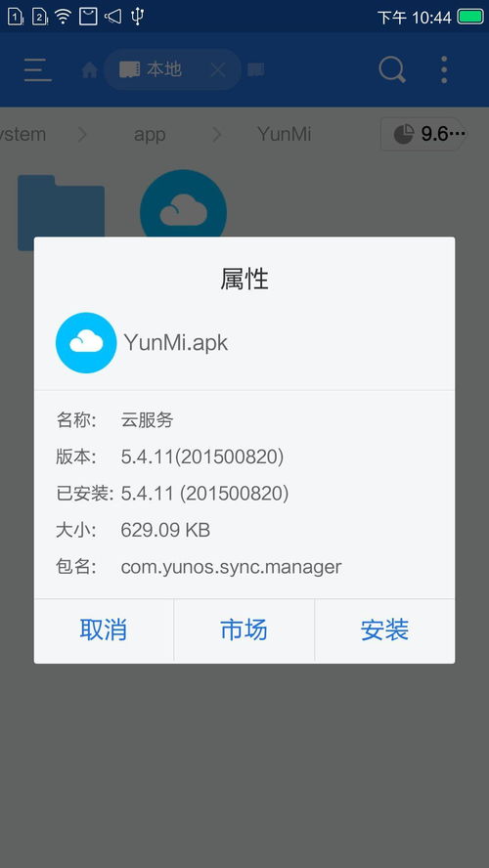Image resolution: width=489 pixels, height=868 pixels.
Task: Go to the system breadcrumb folder
Action: [22, 134]
